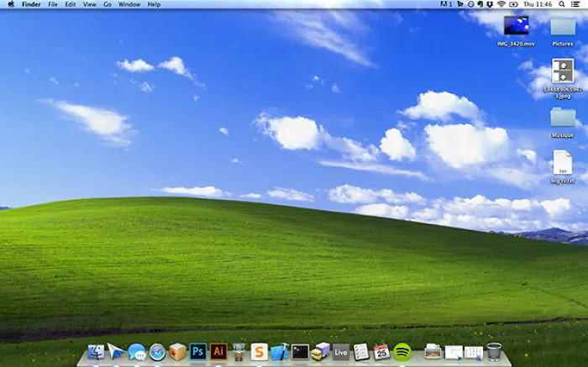Image resolution: width=588 pixels, height=367 pixels.
Task: Select the big txt document on desktop
Action: point(563,162)
